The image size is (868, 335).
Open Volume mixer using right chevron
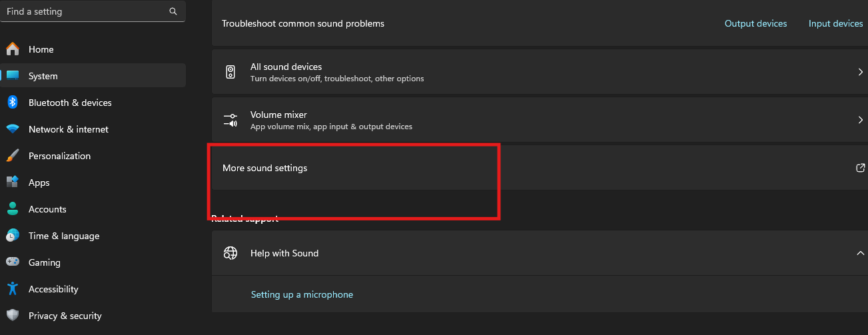pyautogui.click(x=860, y=120)
